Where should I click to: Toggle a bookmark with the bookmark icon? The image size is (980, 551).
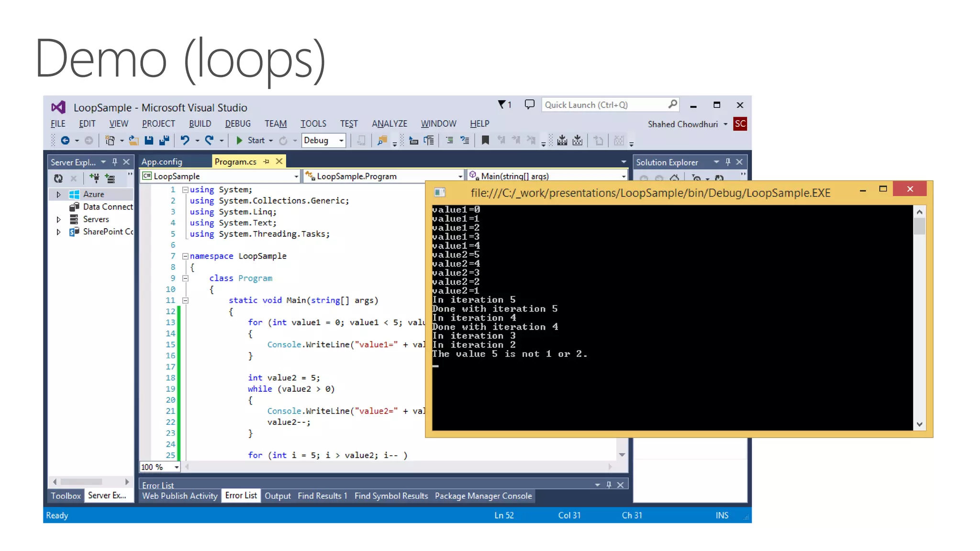[485, 140]
